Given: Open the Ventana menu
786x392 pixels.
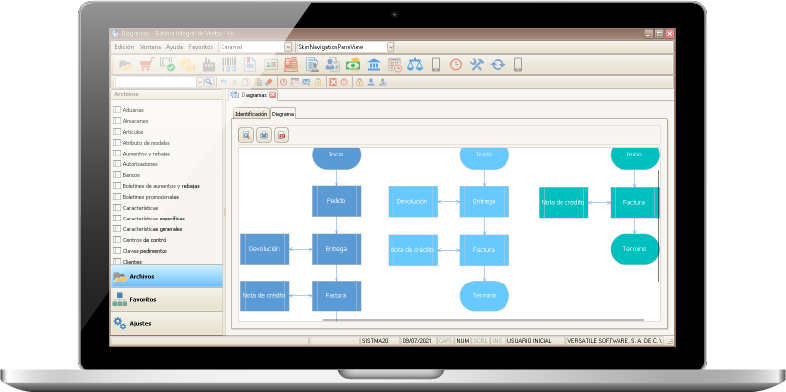Looking at the screenshot, I should point(150,47).
